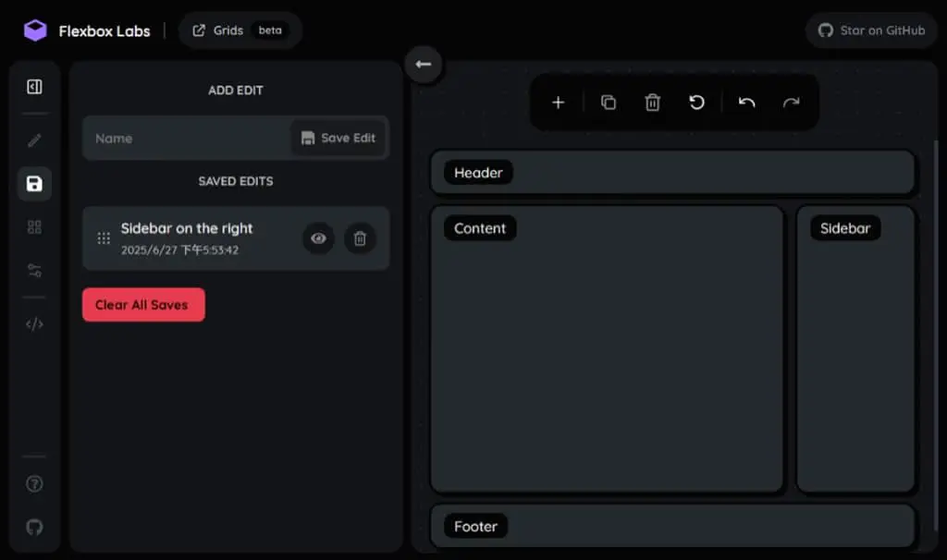Undo the last change

coord(747,103)
